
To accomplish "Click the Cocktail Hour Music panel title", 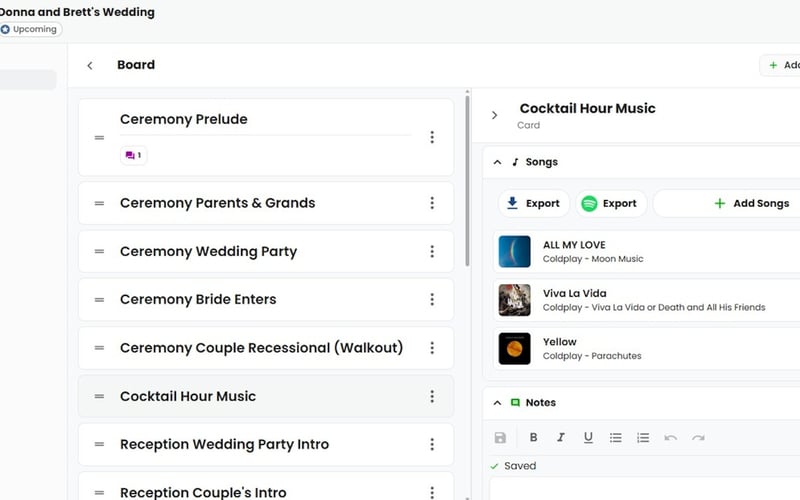I will pyautogui.click(x=587, y=108).
